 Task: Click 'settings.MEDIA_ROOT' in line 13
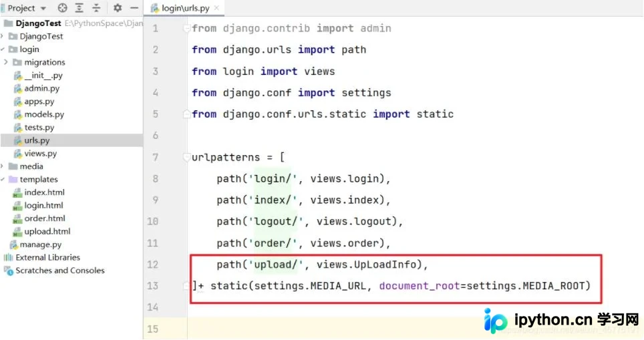[526, 286]
